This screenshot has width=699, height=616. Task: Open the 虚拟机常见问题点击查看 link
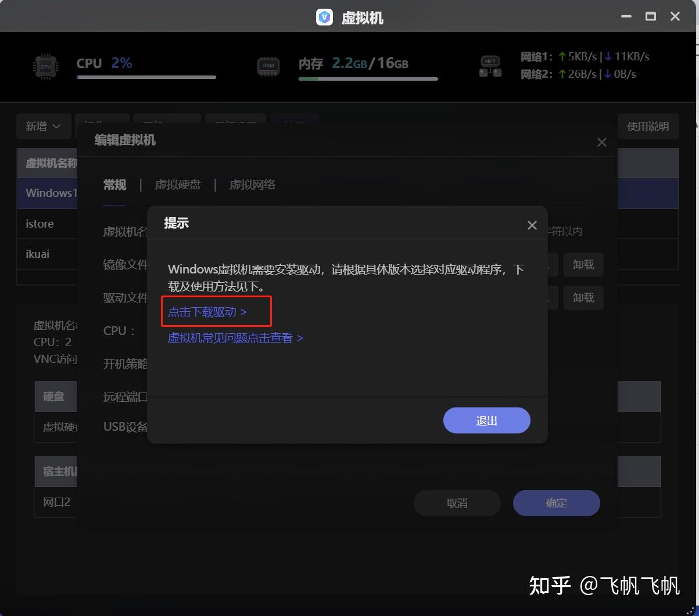coord(231,337)
